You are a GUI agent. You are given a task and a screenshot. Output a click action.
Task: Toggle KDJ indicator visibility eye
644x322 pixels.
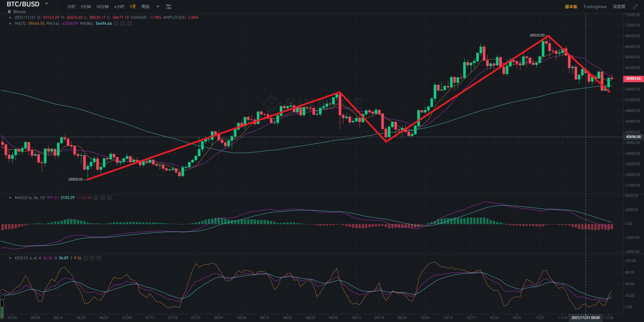(x=86, y=258)
